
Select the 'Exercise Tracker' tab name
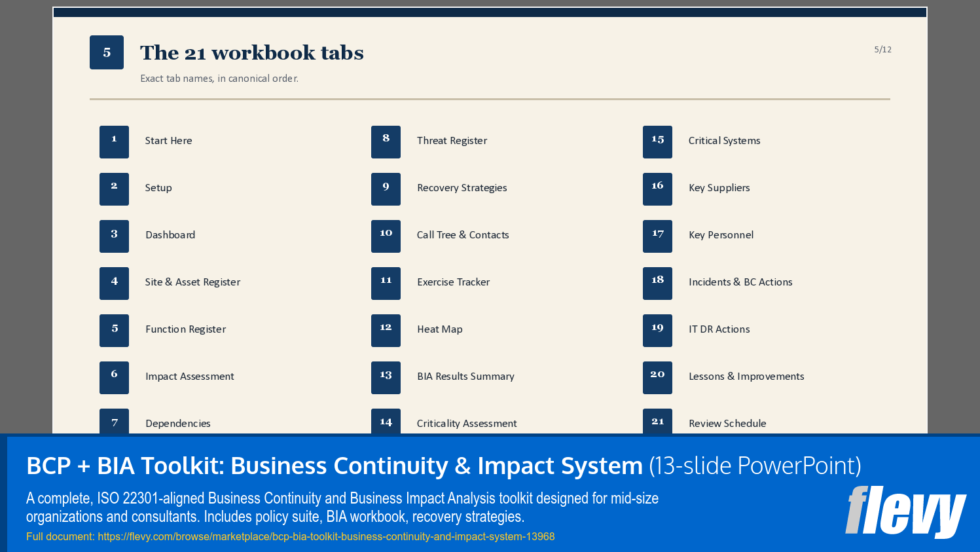coord(454,282)
